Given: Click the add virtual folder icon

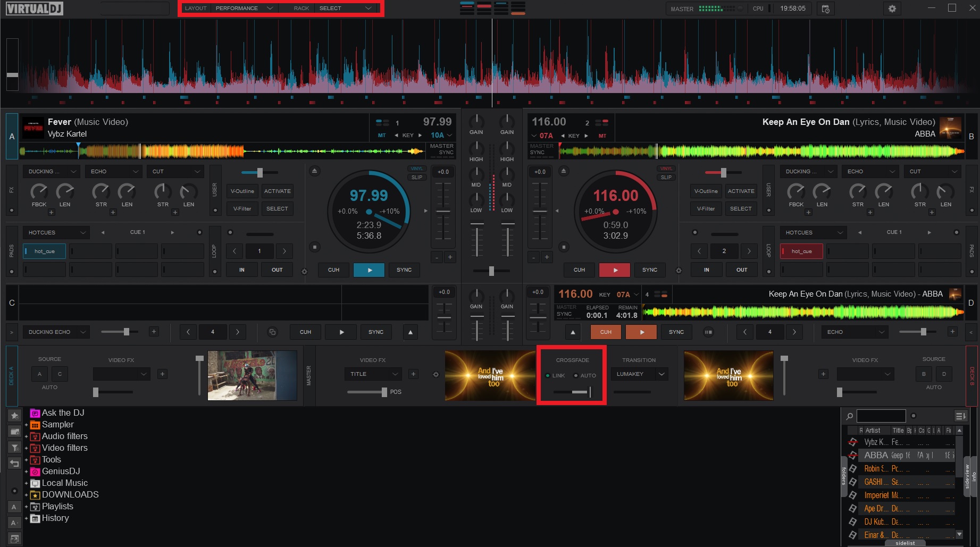Looking at the screenshot, I should [15, 432].
